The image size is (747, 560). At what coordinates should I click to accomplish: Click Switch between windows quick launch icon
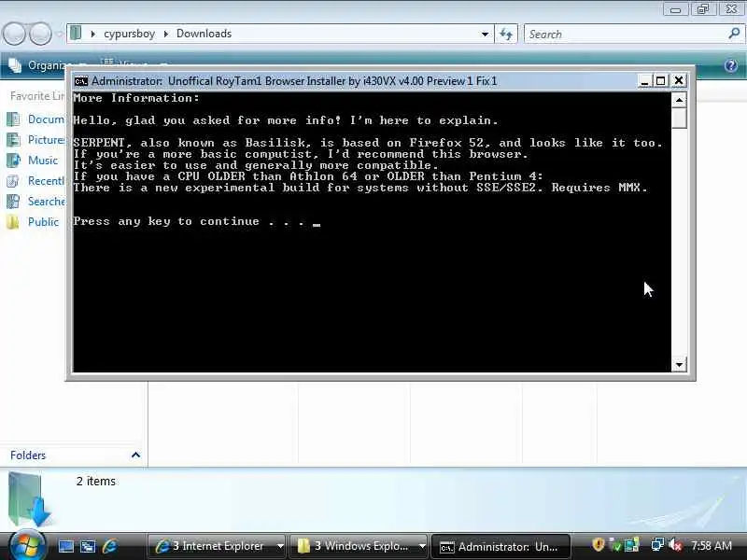point(88,546)
